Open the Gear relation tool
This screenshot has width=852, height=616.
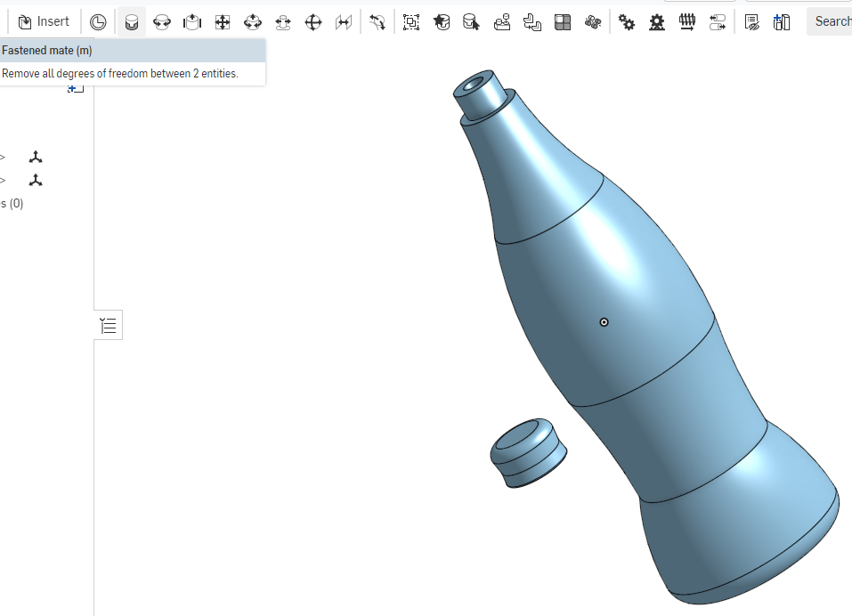[626, 20]
